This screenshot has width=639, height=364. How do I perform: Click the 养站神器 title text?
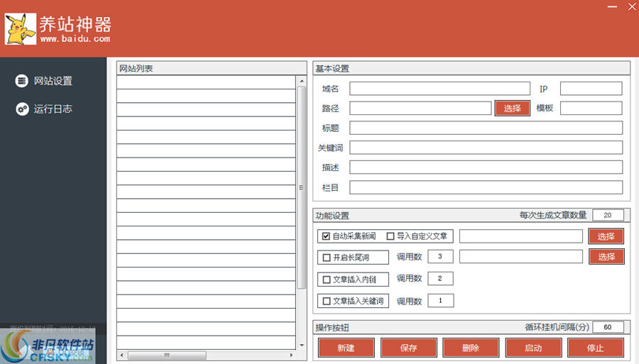pos(75,24)
